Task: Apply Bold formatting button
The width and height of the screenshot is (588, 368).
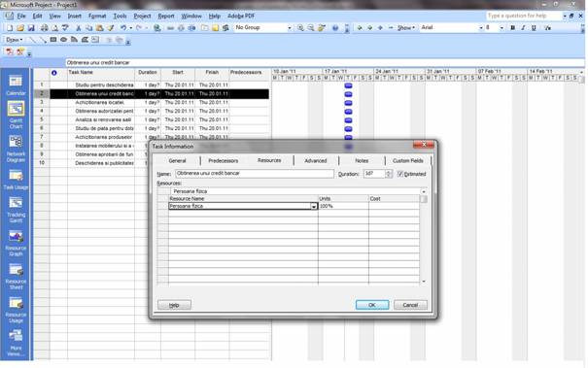Action: (512, 28)
